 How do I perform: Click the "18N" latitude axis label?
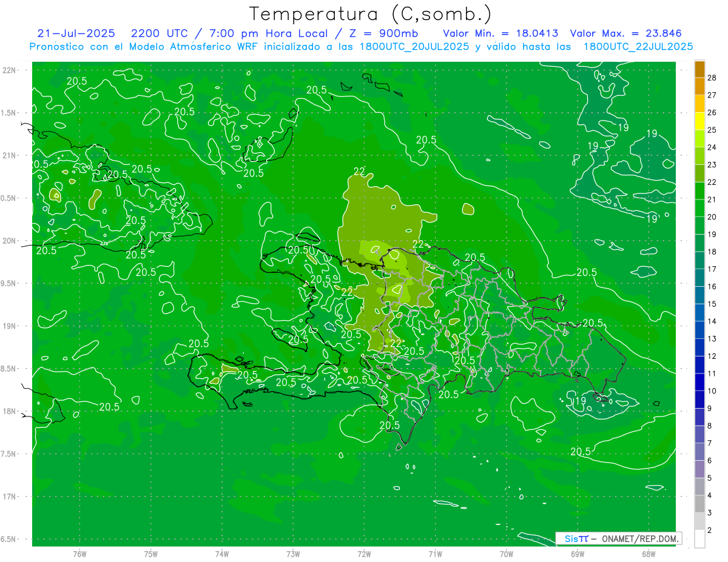click(x=9, y=411)
